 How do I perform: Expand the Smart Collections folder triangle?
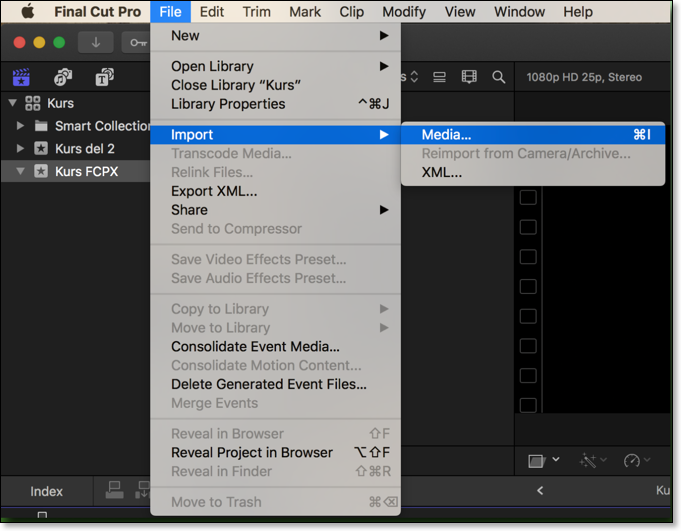20,126
